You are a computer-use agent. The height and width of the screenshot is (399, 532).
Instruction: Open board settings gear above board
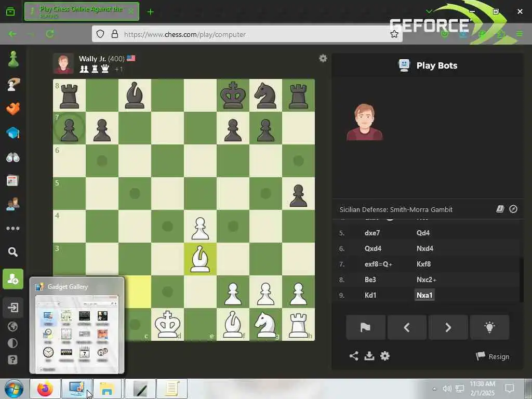(323, 58)
